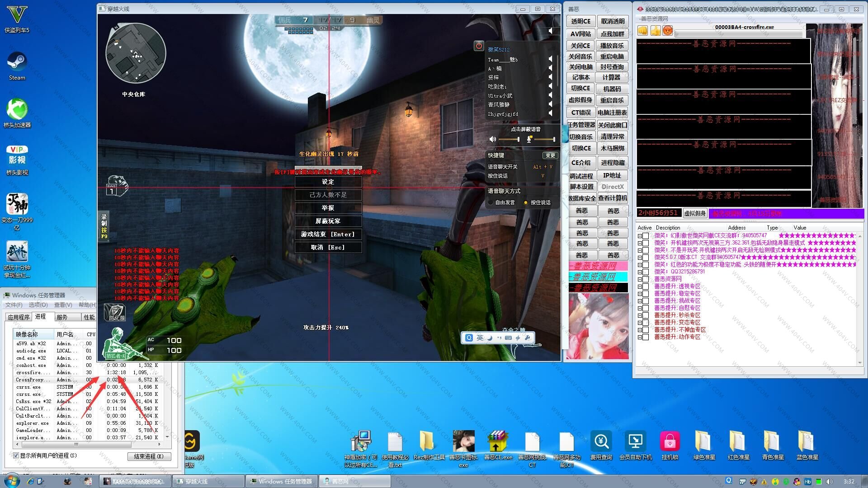The width and height of the screenshot is (868, 488).
Task: Mute speaker icon next to Ultra小武
Action: point(550,95)
